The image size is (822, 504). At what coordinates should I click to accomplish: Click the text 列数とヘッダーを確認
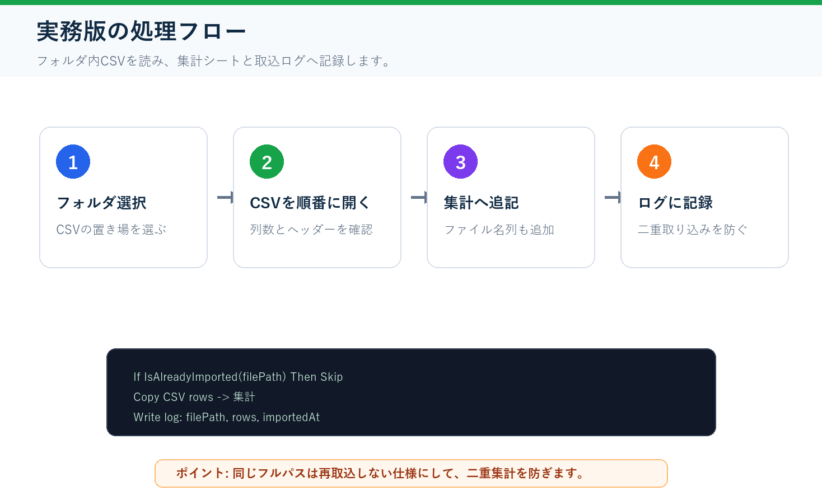[311, 230]
